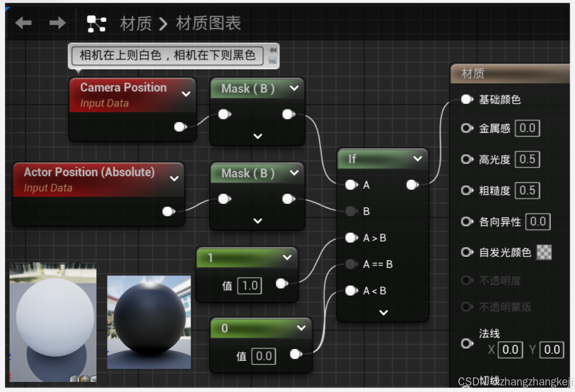Click the constant 0 node output pin
This screenshot has height=392, width=575.
pos(296,354)
